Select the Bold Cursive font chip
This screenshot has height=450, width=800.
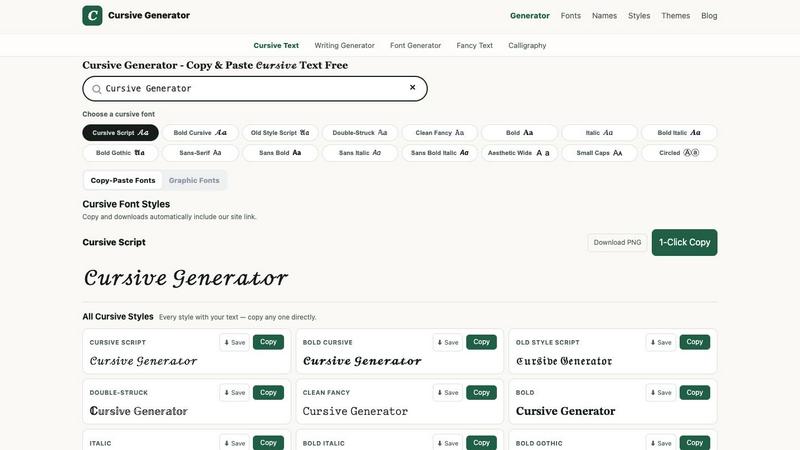click(x=200, y=133)
